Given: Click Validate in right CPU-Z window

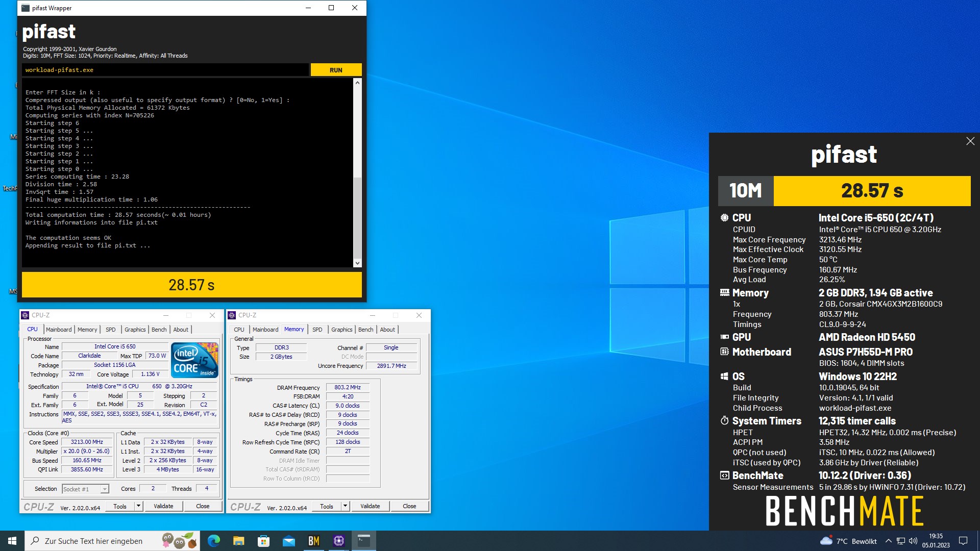Looking at the screenshot, I should [370, 506].
